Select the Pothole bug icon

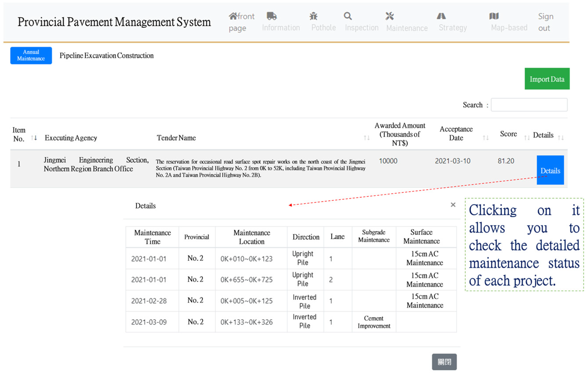(x=313, y=16)
